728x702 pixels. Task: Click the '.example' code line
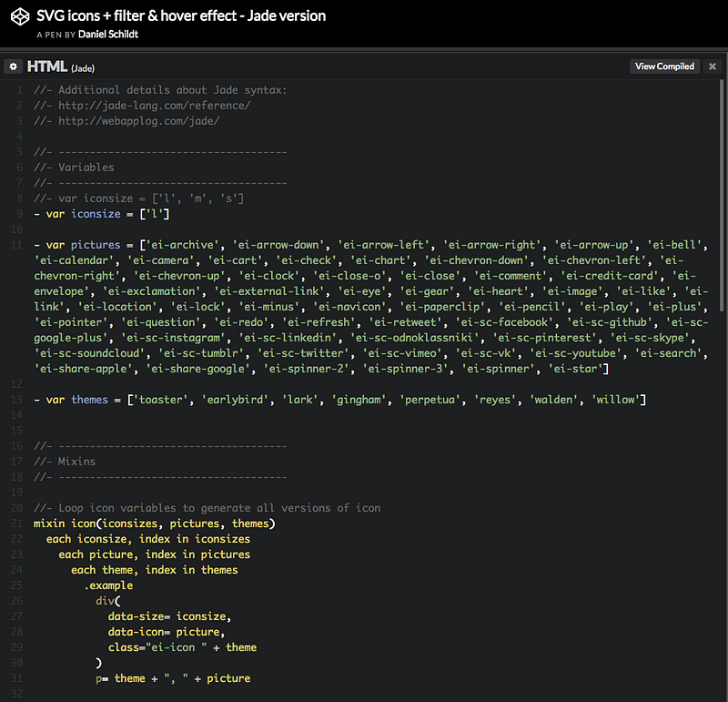tap(108, 585)
